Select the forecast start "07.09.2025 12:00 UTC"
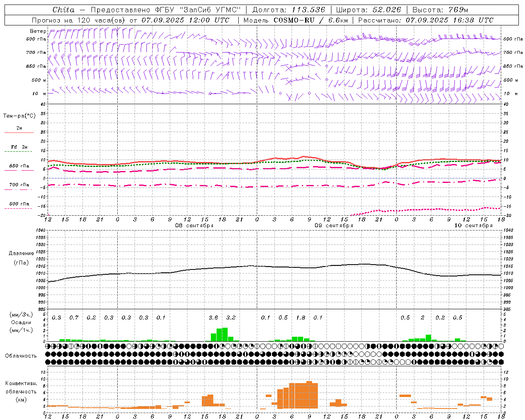The height and width of the screenshot is (420, 525). [x=185, y=20]
